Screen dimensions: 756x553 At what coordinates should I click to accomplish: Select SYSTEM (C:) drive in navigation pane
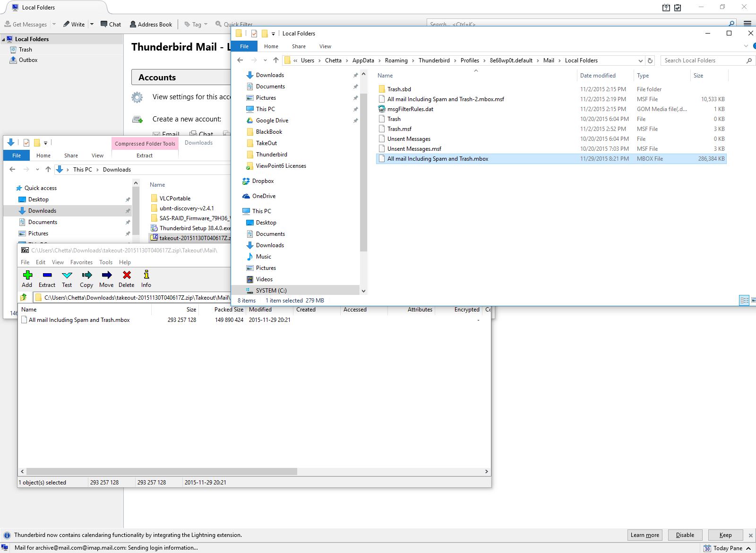(271, 291)
